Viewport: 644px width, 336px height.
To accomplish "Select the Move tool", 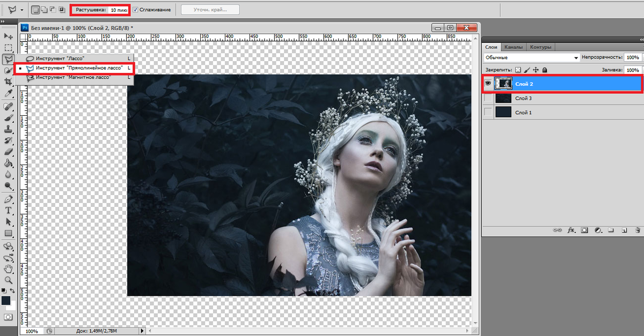I will point(9,36).
